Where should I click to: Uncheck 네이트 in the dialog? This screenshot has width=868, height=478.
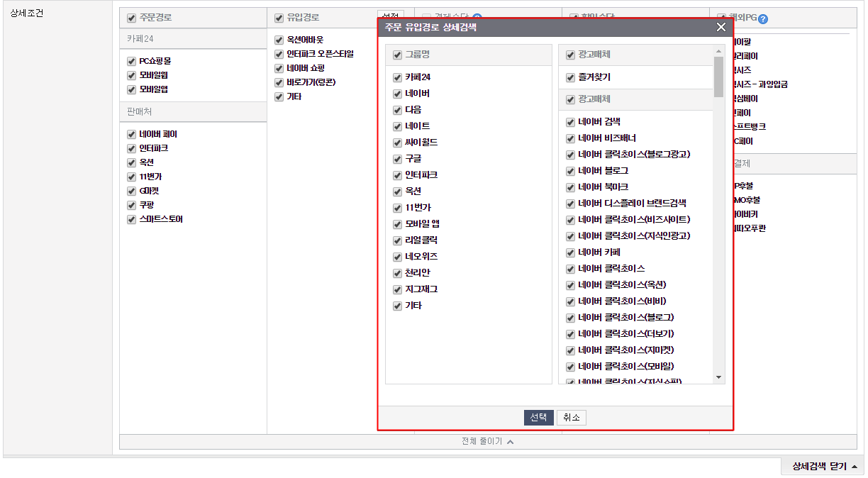tap(397, 126)
